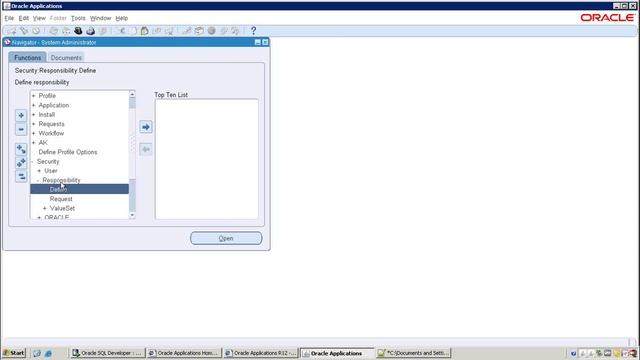Click the Attachments toolbar icon
Image resolution: width=640 pixels, height=360 pixels.
point(224,31)
